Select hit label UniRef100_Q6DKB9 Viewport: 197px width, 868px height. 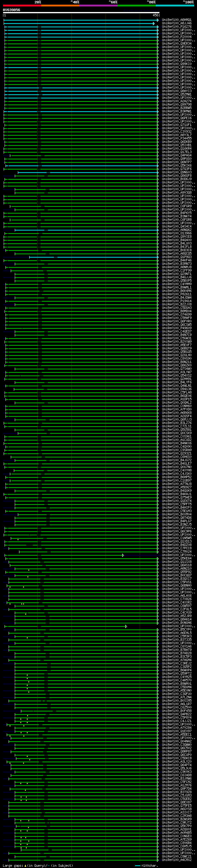(176, 142)
